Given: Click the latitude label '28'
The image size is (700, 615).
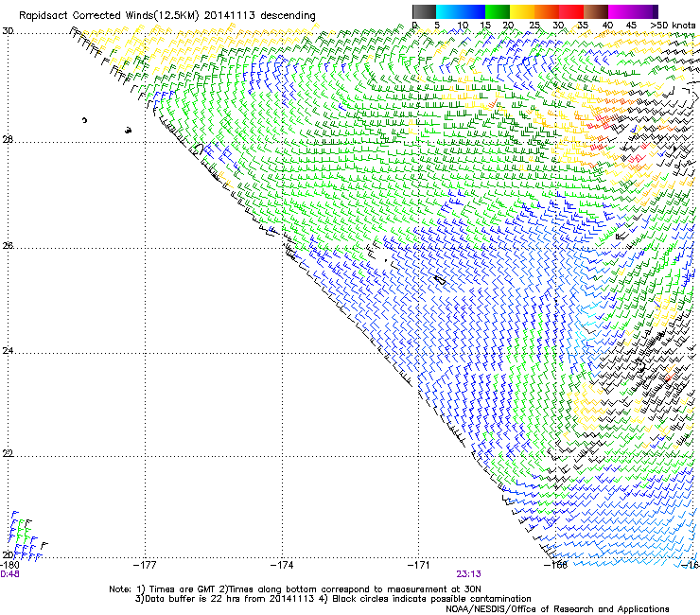Looking at the screenshot, I should 8,139.
